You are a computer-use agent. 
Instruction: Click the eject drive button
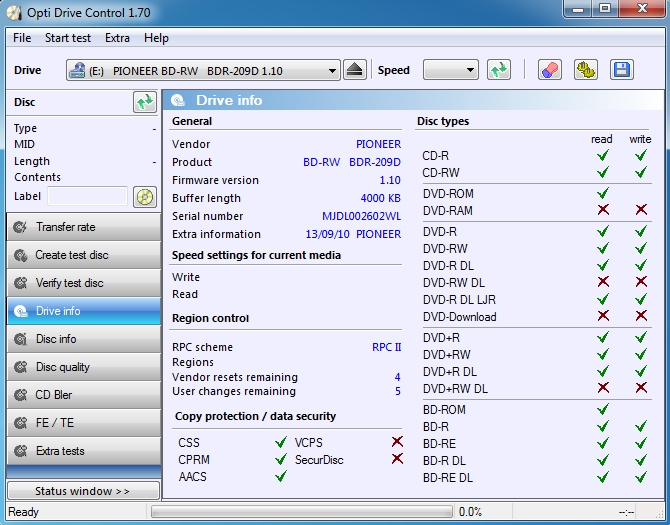tap(355, 70)
